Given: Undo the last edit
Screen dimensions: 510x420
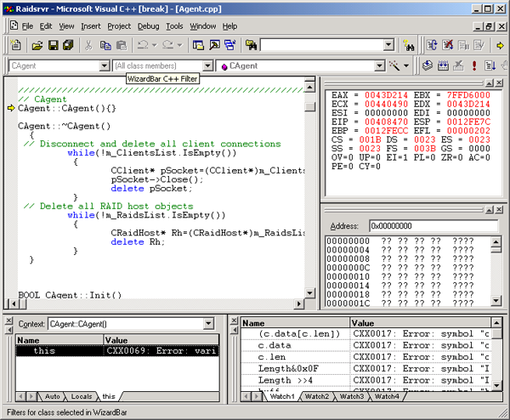Looking at the screenshot, I should (143, 45).
